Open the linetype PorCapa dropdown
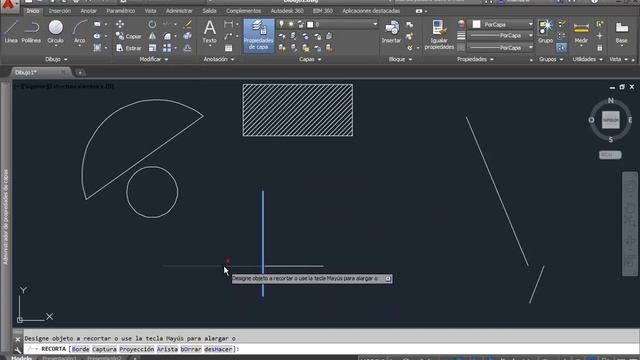This screenshot has width=640, height=360. [x=530, y=48]
